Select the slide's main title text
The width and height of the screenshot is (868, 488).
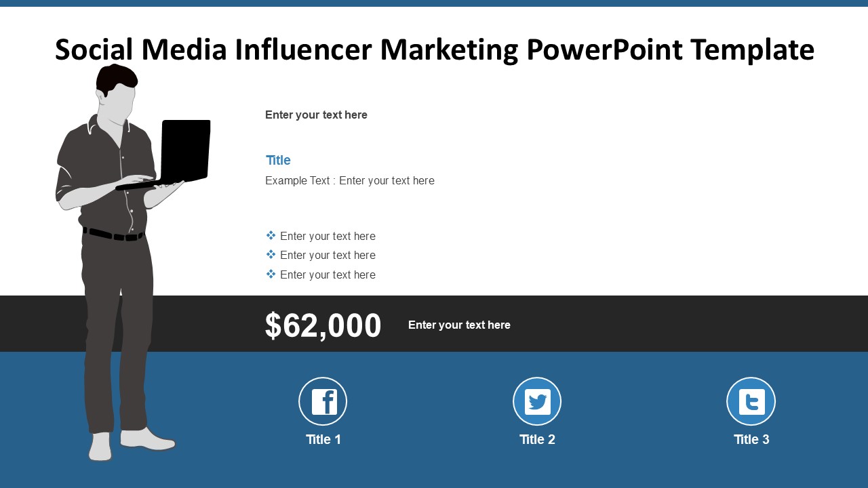[434, 49]
